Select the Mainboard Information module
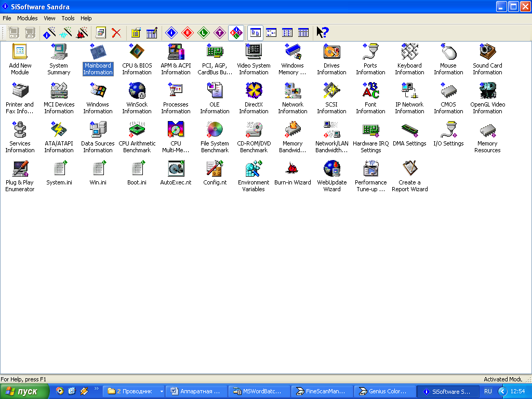Image resolution: width=532 pixels, height=399 pixels. coord(98,59)
